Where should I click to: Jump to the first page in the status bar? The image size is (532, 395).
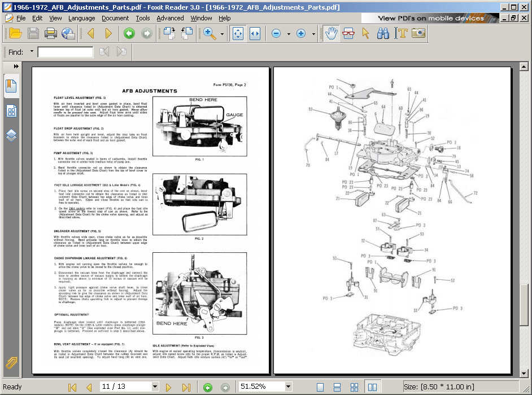(72, 387)
